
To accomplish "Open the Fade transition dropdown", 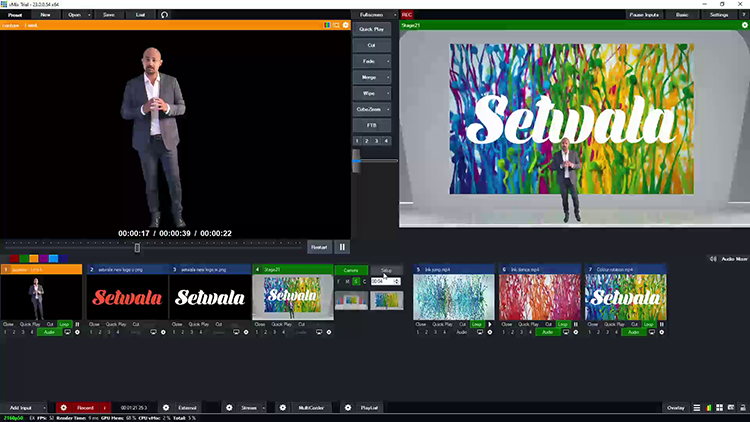I will tap(389, 61).
